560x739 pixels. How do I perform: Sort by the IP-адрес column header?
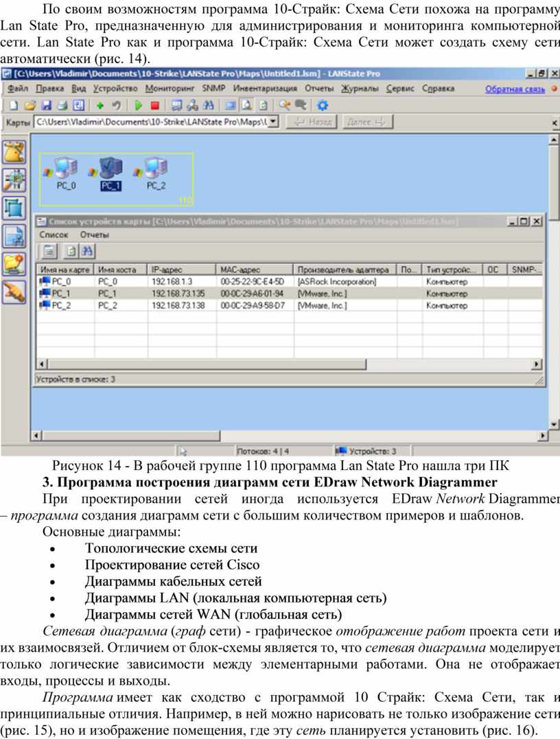point(181,270)
